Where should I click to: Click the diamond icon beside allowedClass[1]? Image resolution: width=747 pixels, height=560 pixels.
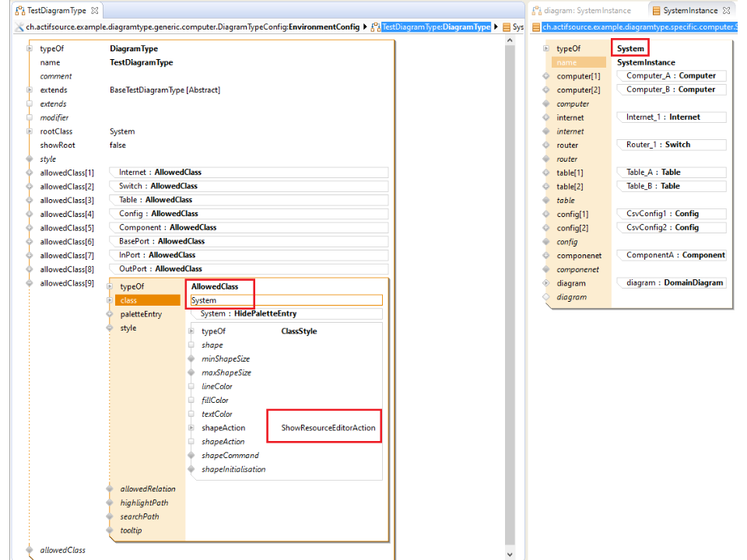pos(30,173)
